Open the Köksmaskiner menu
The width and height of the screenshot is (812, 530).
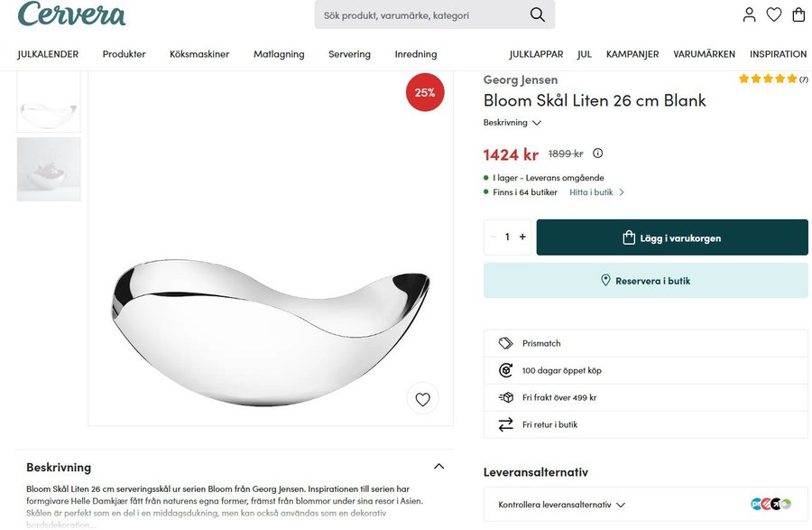(199, 54)
